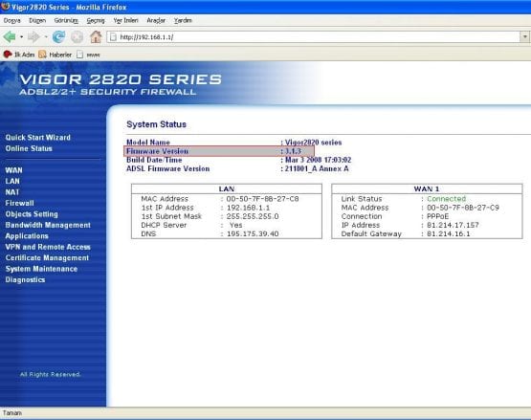Open VPN and Remote Access
The height and width of the screenshot is (420, 531).
point(48,247)
